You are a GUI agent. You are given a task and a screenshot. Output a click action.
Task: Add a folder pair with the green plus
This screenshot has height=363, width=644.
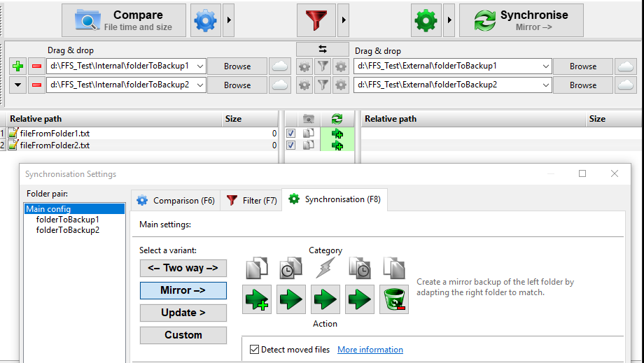17,66
